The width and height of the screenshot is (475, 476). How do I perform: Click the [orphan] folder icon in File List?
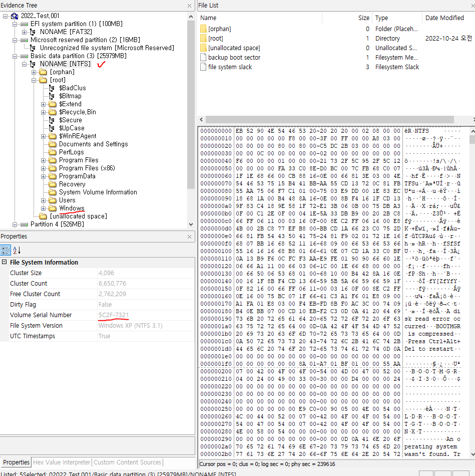tap(203, 29)
